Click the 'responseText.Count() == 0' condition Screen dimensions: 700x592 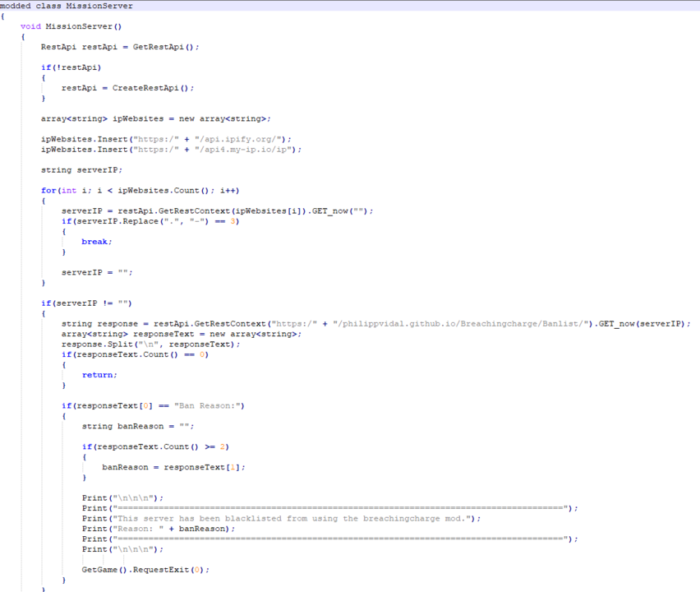(x=135, y=354)
